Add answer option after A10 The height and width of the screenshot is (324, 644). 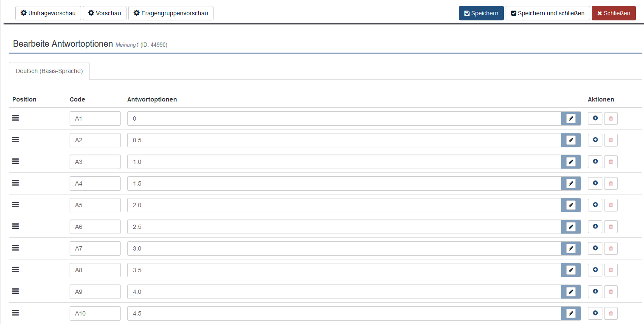(595, 313)
